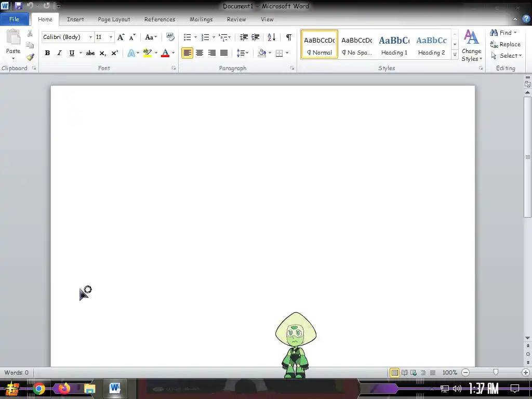
Task: Apply the No Spacing style
Action: tap(356, 45)
